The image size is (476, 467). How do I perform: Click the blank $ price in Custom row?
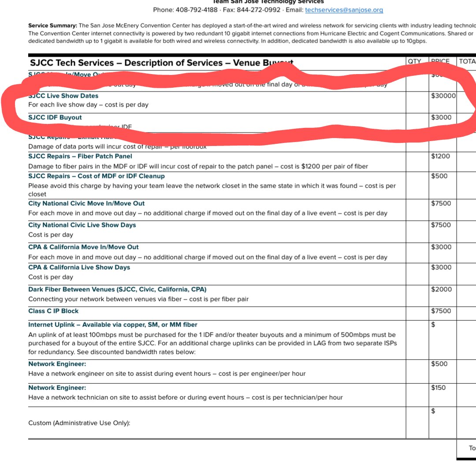pyautogui.click(x=433, y=411)
